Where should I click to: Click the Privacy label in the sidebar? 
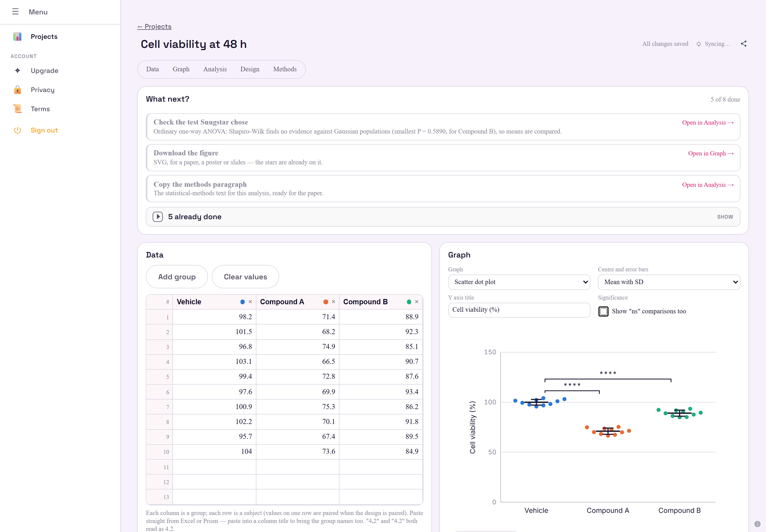(x=42, y=90)
